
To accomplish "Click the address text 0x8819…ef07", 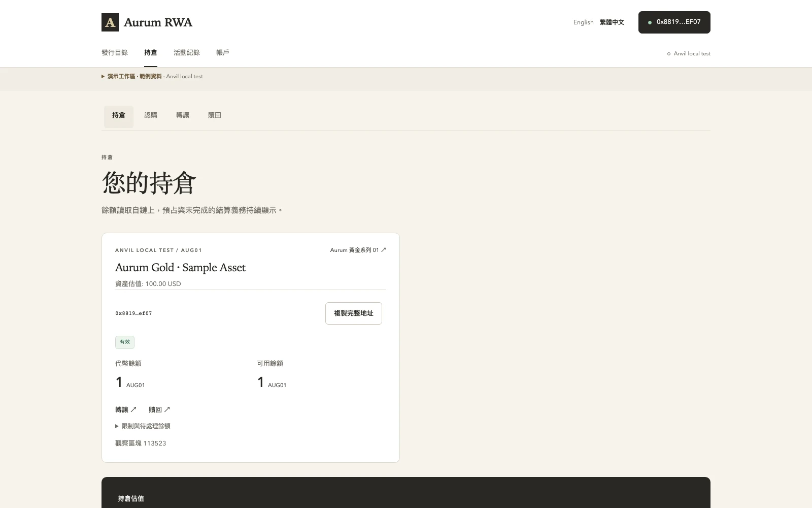I will [133, 313].
